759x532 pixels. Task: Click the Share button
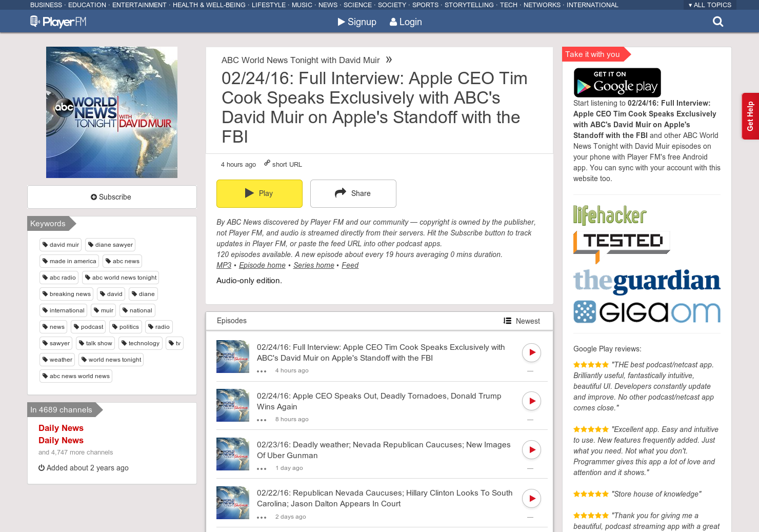coord(353,193)
